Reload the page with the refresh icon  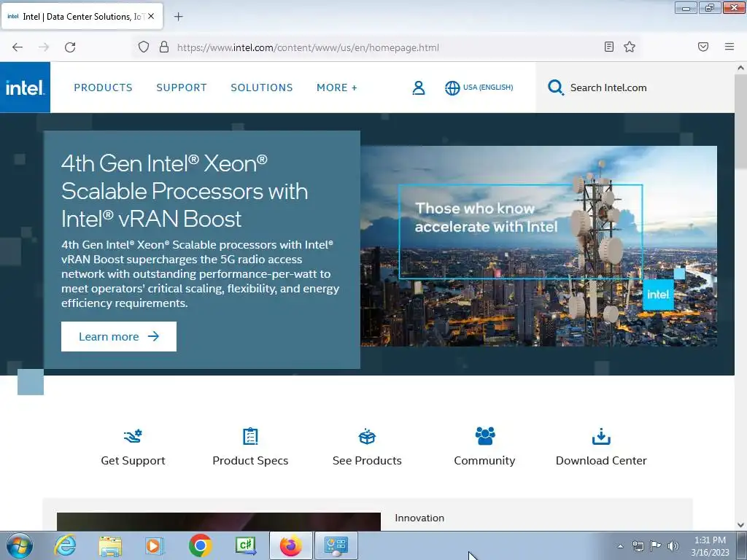tap(70, 47)
